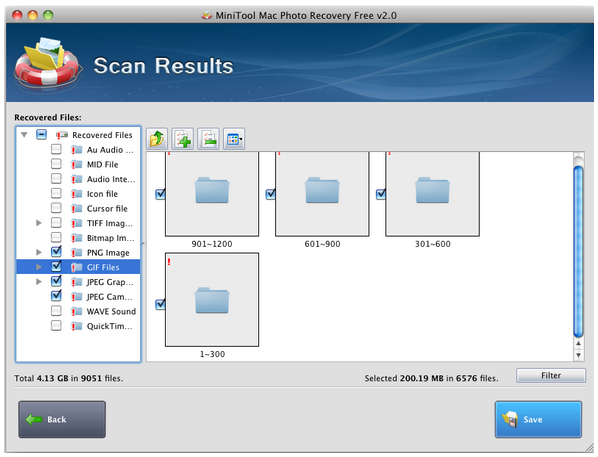This screenshot has height=457, width=598.
Task: Uncheck the JPEG Cam... checkbox
Action: (x=56, y=296)
